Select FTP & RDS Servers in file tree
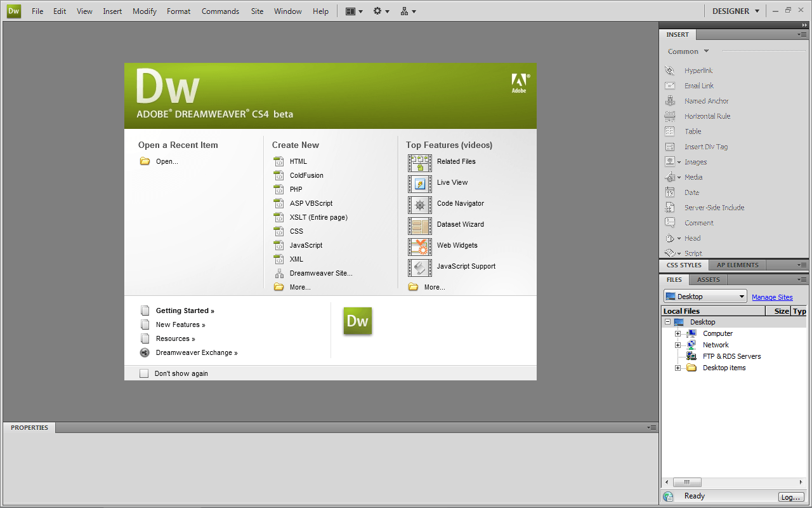812x508 pixels. click(x=731, y=357)
